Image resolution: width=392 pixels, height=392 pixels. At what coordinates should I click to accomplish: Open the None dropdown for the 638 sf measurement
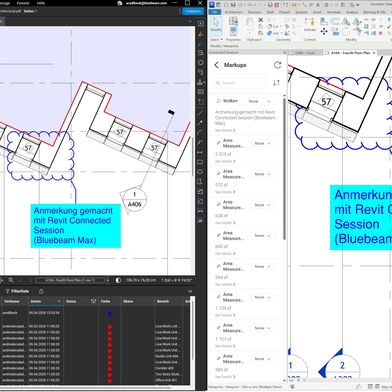263,205
